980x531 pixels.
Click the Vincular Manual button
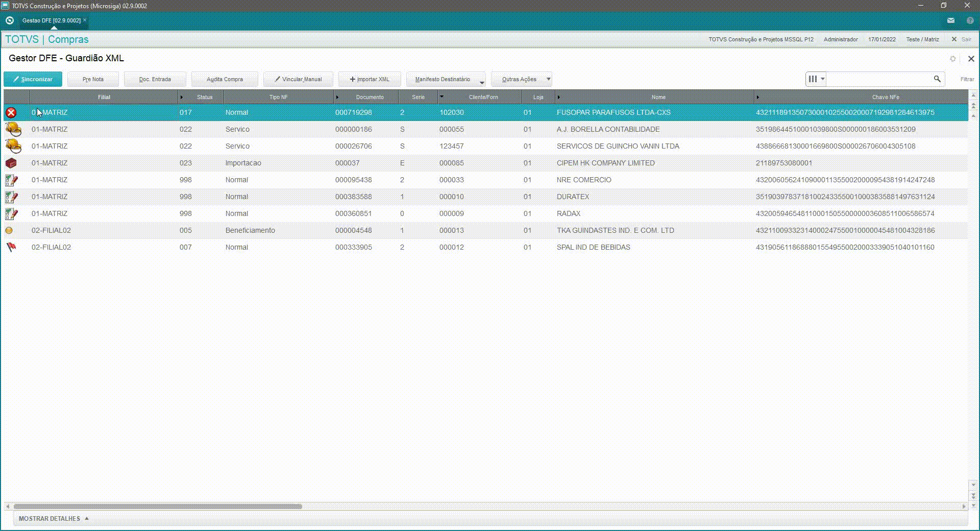[x=298, y=79]
